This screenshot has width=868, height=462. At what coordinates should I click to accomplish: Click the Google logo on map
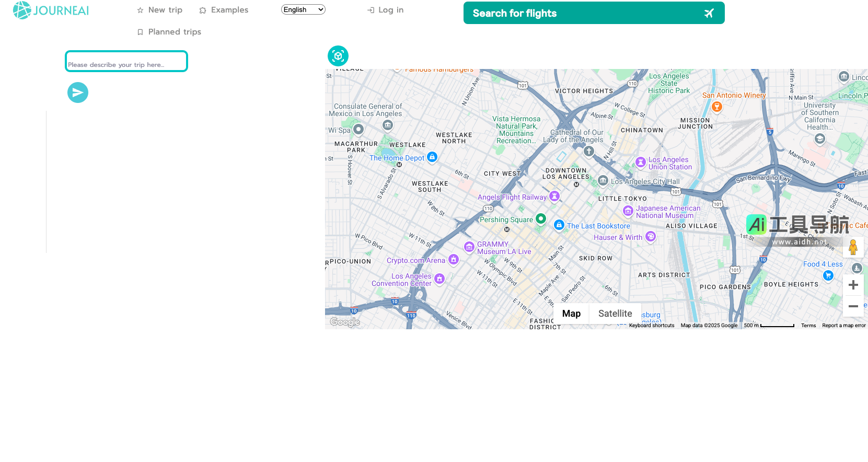(345, 322)
